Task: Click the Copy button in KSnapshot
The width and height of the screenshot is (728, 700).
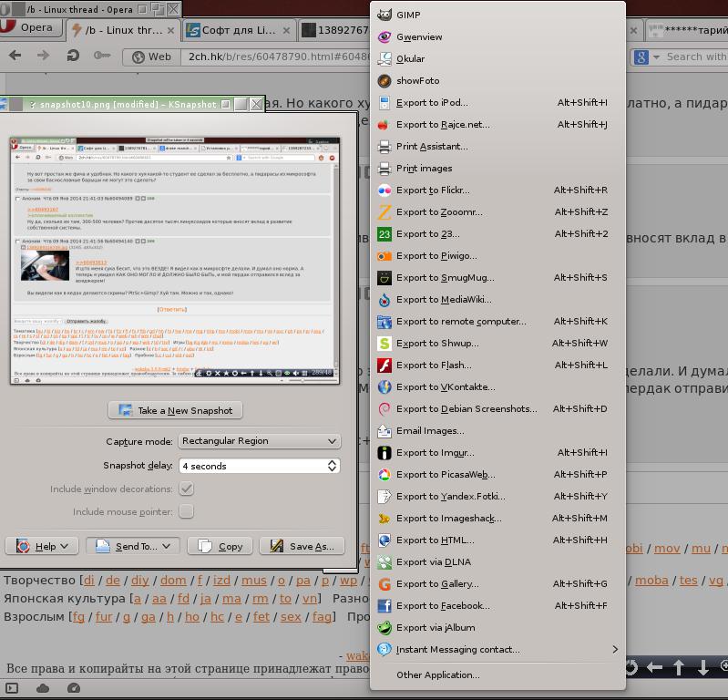Action: 220,546
